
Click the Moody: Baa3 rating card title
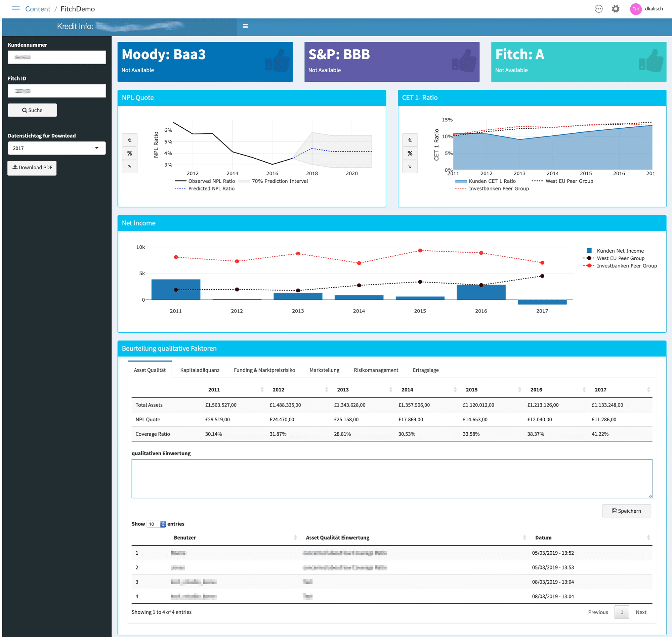coord(164,55)
